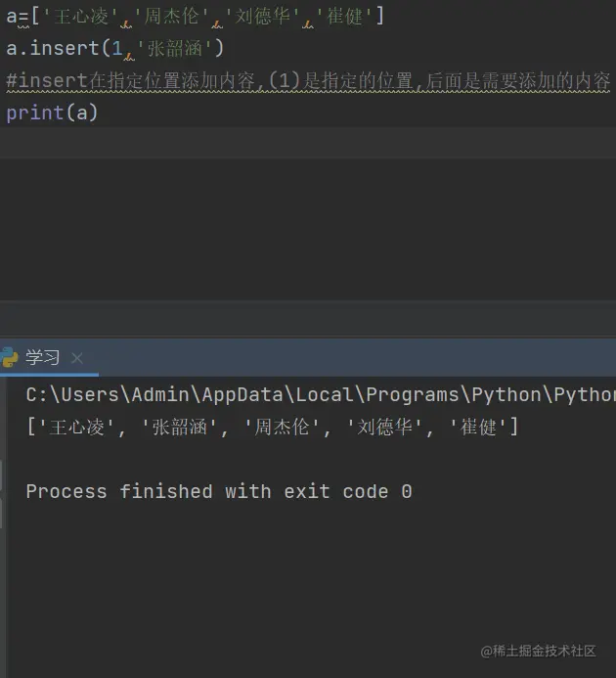Click 'Process finished with exit code 0'
Screen dimensions: 616x678
pyautogui.click(x=219, y=492)
